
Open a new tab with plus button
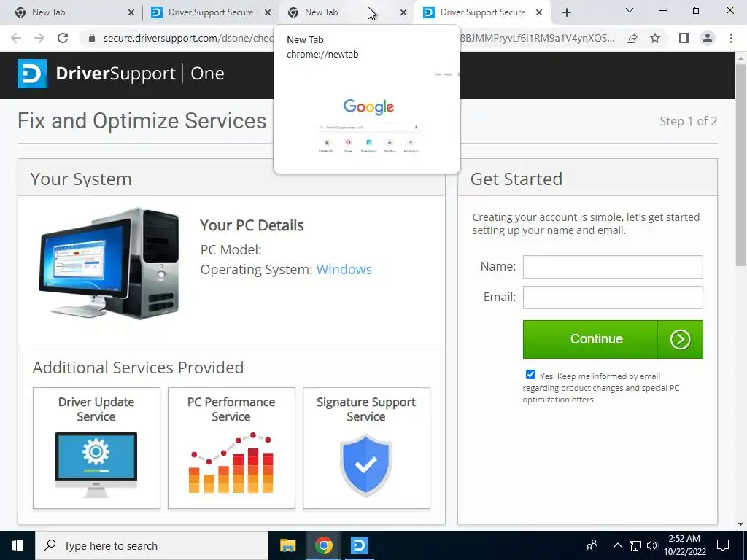[x=566, y=12]
